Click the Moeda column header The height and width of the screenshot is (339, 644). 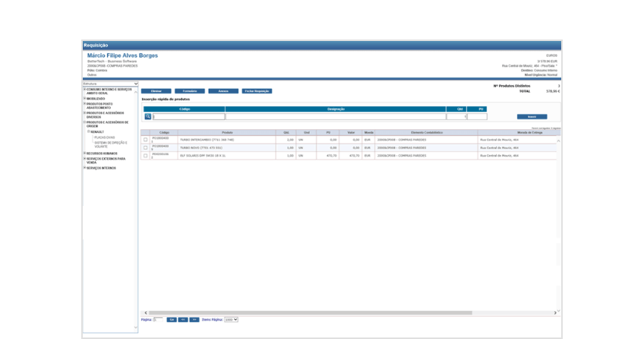(x=368, y=133)
